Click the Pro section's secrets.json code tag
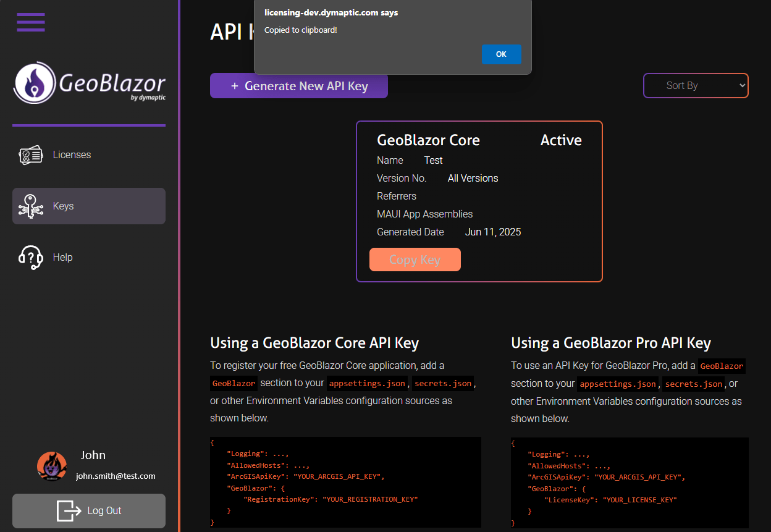Screen dimensions: 771x532 pyautogui.click(x=694, y=384)
